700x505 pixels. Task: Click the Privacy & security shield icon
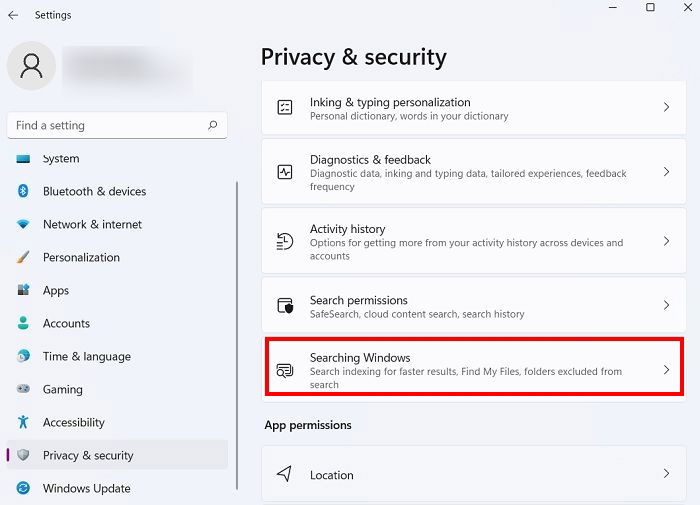(23, 455)
